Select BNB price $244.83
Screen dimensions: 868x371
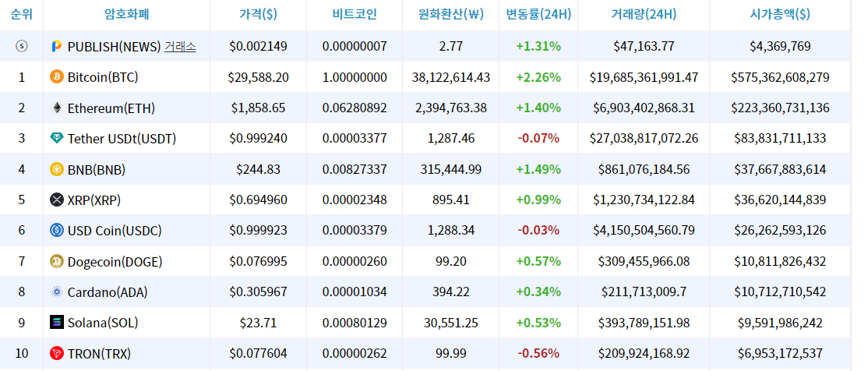(x=259, y=169)
